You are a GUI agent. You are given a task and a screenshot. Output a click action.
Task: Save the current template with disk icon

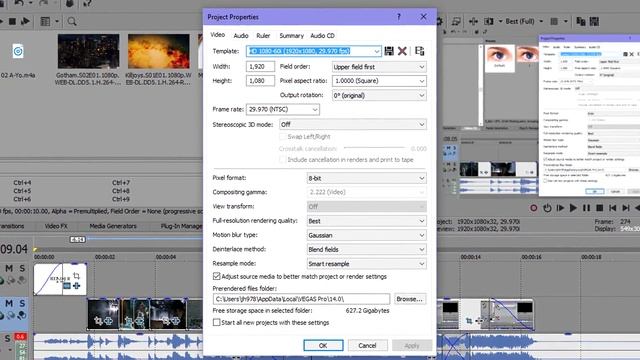pos(389,51)
